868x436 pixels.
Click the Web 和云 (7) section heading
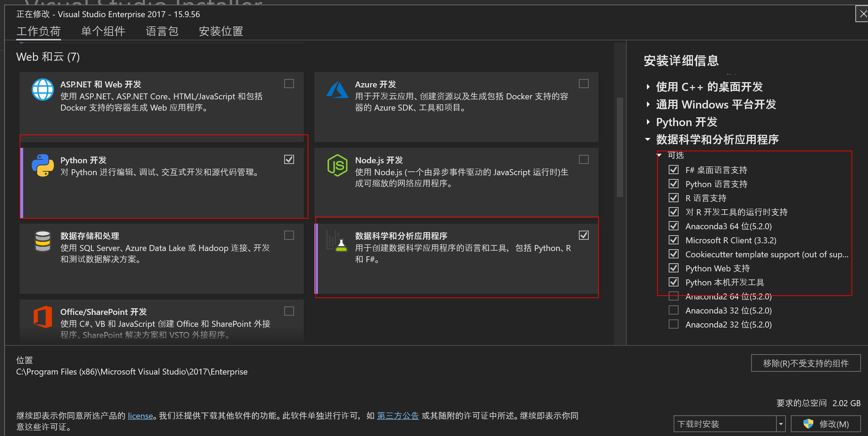[48, 57]
